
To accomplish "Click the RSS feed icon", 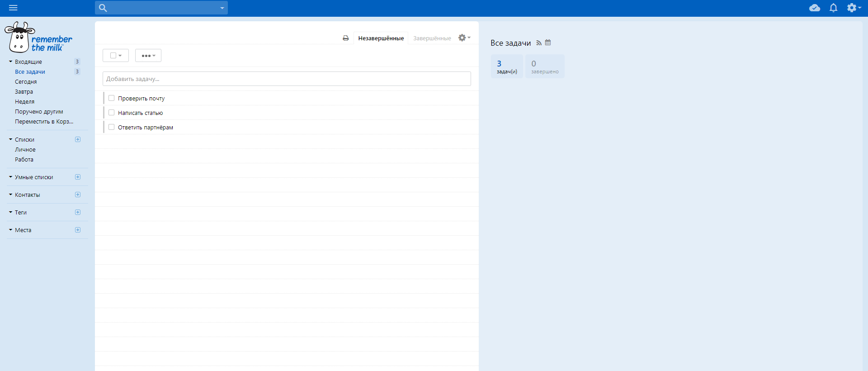I will click(x=539, y=43).
